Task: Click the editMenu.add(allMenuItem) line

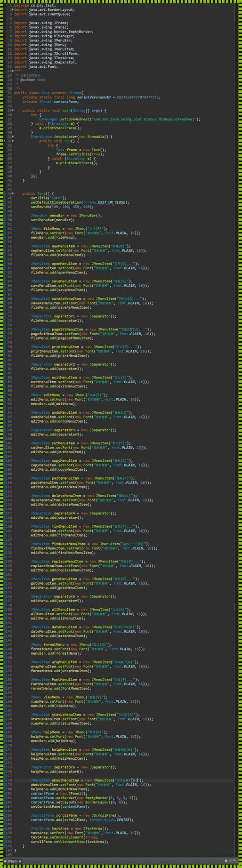Action: click(x=58, y=618)
